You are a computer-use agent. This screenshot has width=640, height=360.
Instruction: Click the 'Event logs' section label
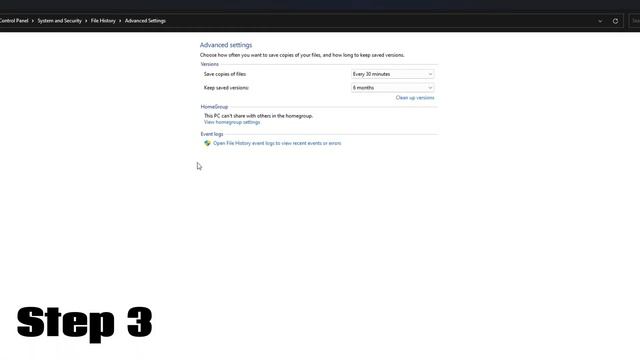pos(212,134)
